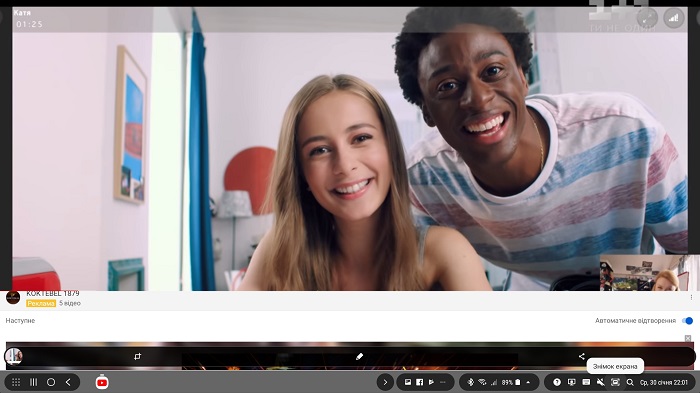This screenshot has height=393, width=700.
Task: Close the ad banner below Наступне
Action: (x=688, y=338)
